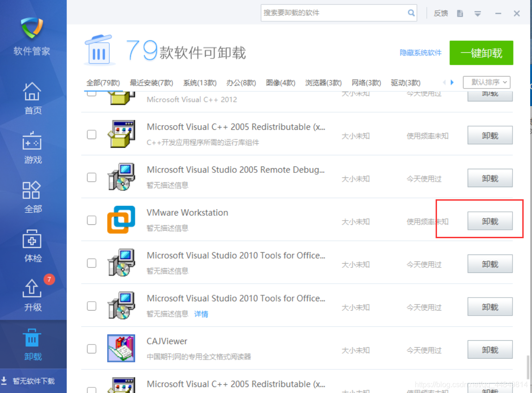Tick checkbox for the first Visual C++ 2005 Redistributable row
Viewport: 532px width, 393px height.
92,134
